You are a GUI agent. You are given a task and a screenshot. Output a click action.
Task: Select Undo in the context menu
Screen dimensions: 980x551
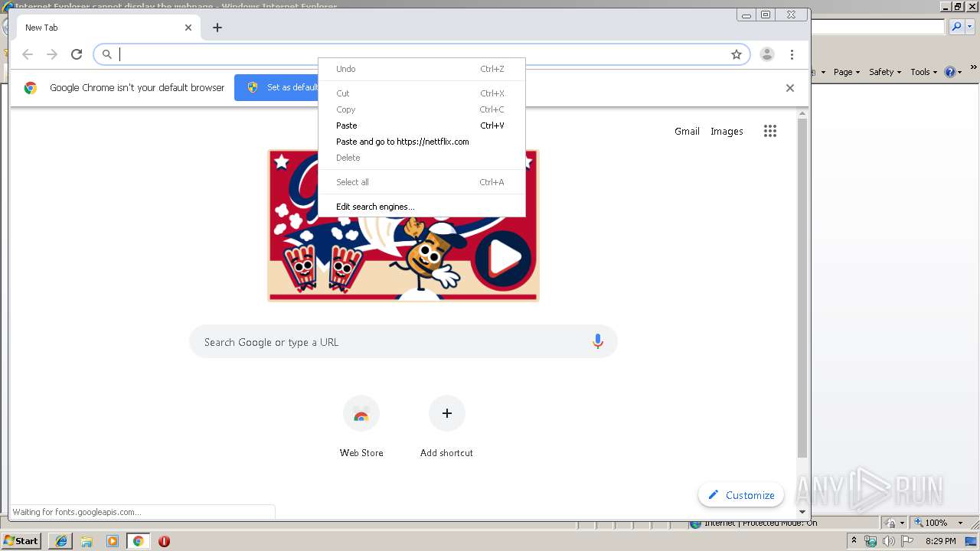pyautogui.click(x=422, y=69)
